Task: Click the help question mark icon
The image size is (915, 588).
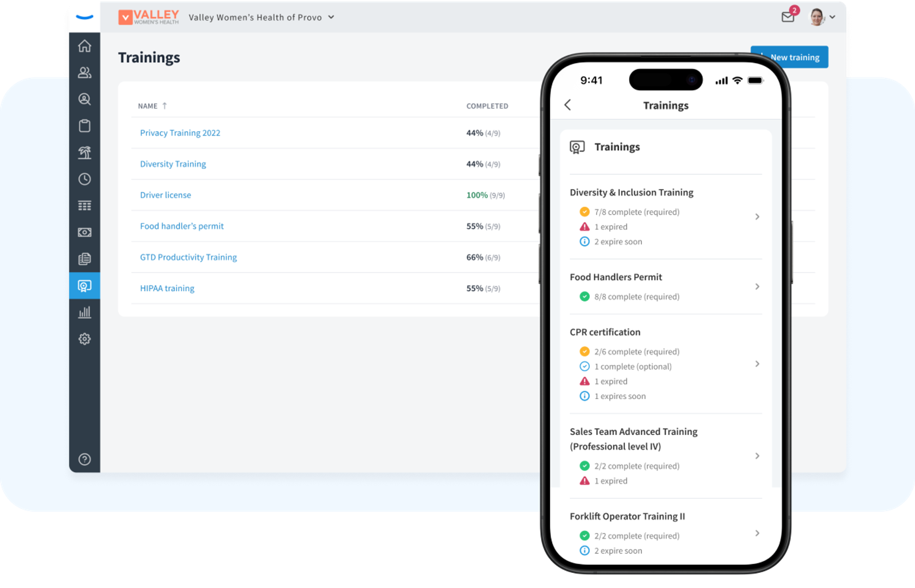Action: point(84,459)
